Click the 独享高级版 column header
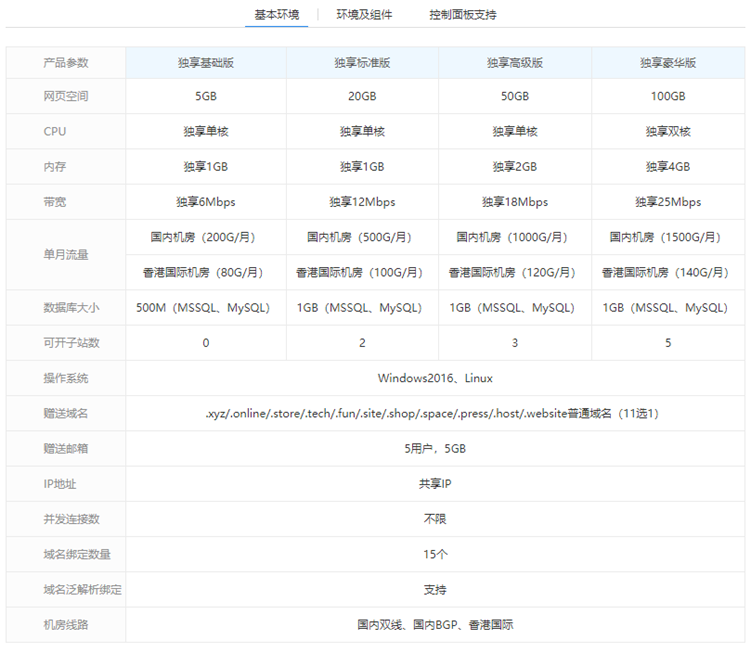This screenshot has width=750, height=652. (x=515, y=62)
